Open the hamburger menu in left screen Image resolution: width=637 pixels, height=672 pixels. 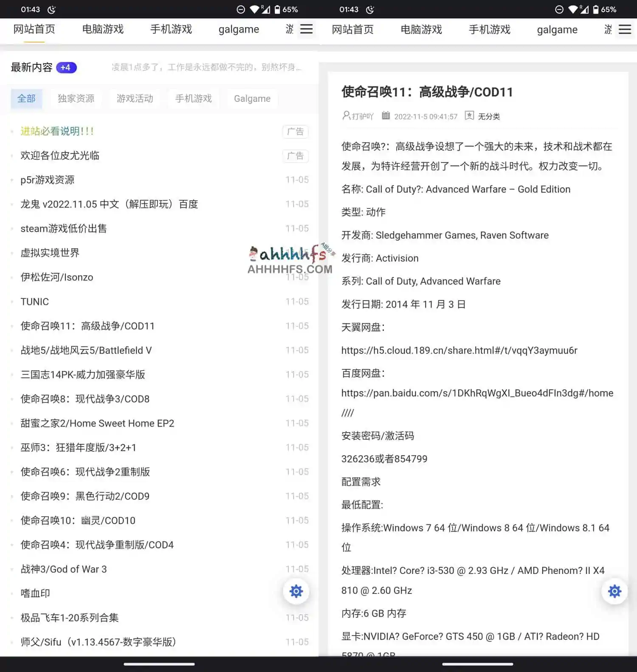pos(306,29)
